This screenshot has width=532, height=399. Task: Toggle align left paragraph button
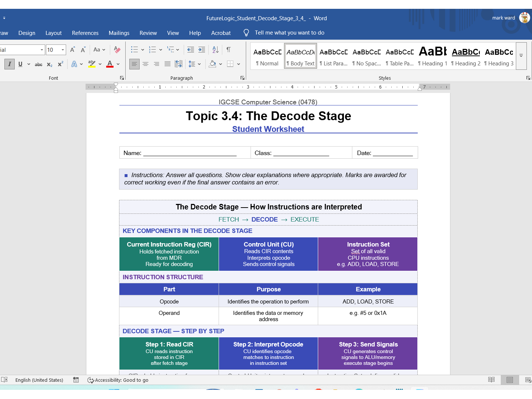[134, 64]
